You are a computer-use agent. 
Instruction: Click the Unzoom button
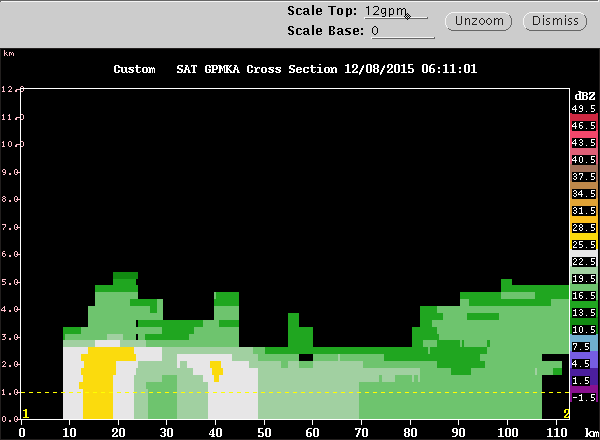click(478, 21)
